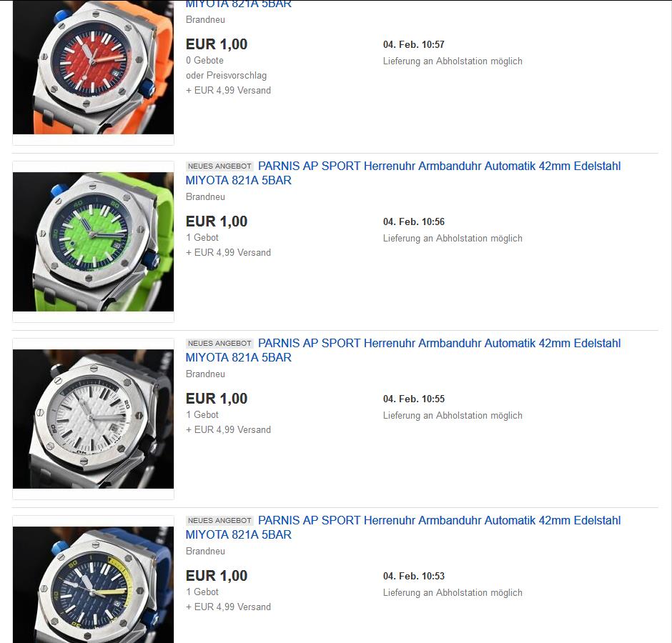Image resolution: width=672 pixels, height=643 pixels.
Task: Click the end time 04. Feb. 10:57
Action: pyautogui.click(x=414, y=44)
